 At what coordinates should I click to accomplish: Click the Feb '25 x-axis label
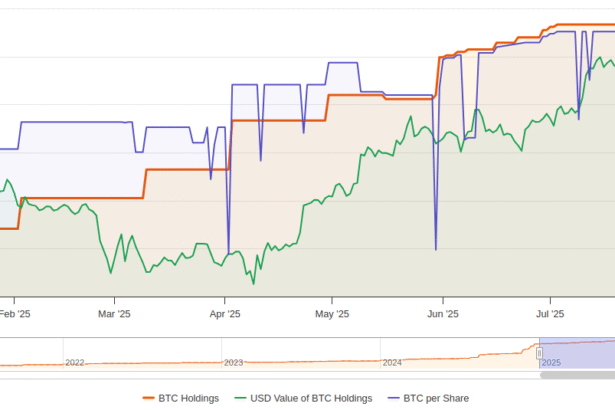coord(14,314)
